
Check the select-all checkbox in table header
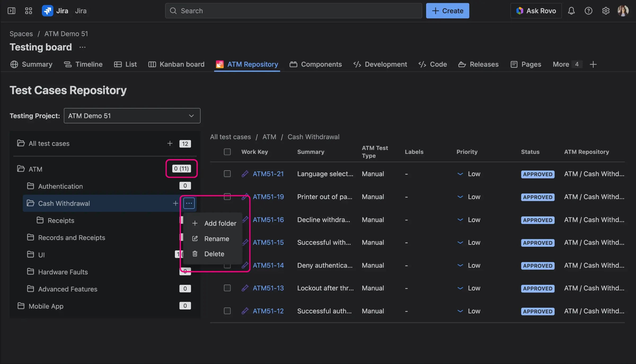227,152
